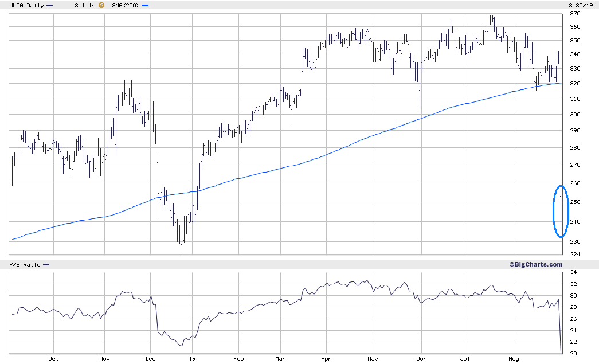Click the Oct label on time axis

click(x=53, y=359)
